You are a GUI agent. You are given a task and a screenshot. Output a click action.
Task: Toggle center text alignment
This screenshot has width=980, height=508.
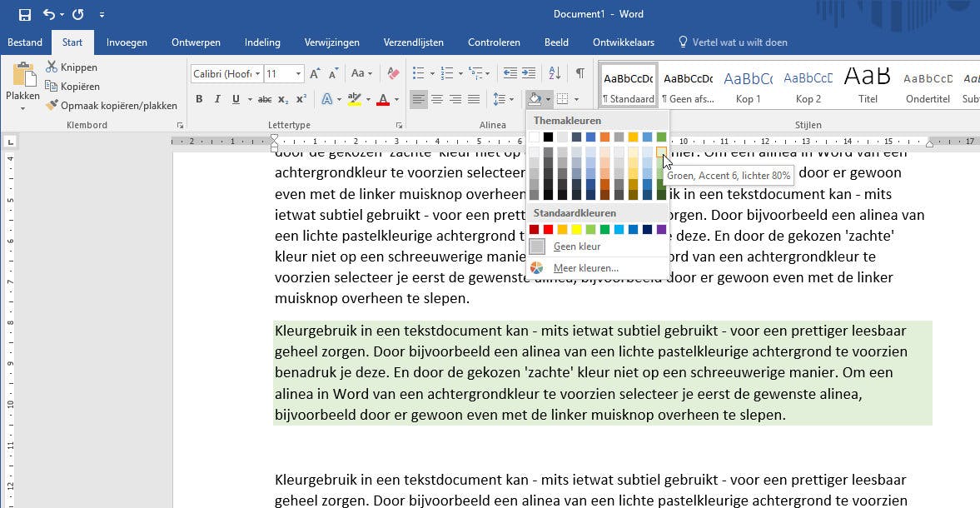[437, 100]
